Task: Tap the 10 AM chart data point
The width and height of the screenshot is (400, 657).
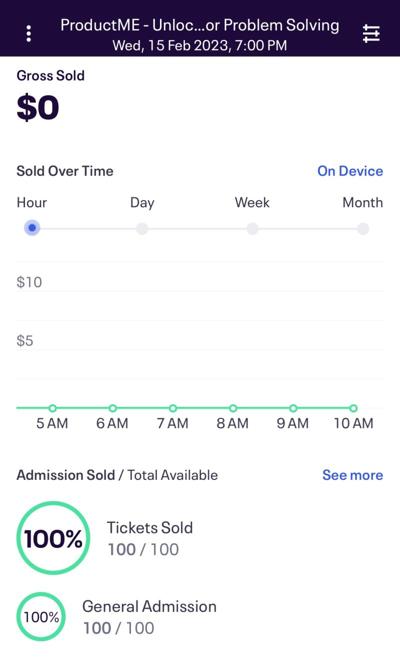Action: click(354, 408)
